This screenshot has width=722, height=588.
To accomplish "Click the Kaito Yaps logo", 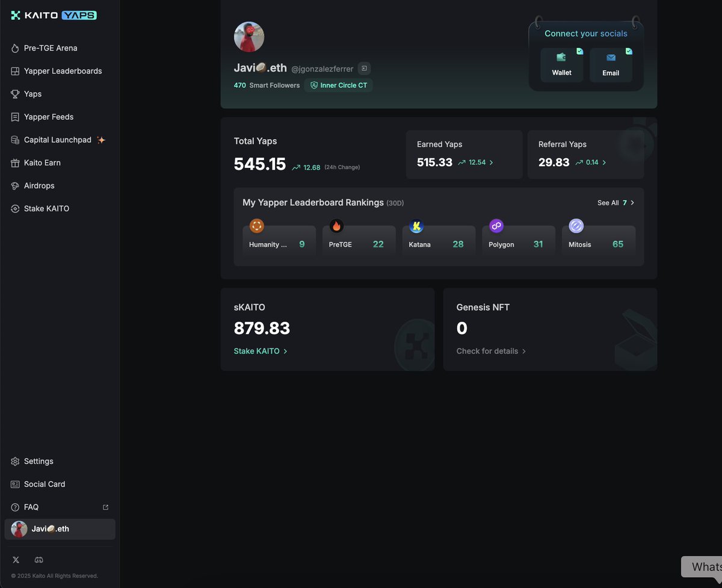I will (54, 15).
